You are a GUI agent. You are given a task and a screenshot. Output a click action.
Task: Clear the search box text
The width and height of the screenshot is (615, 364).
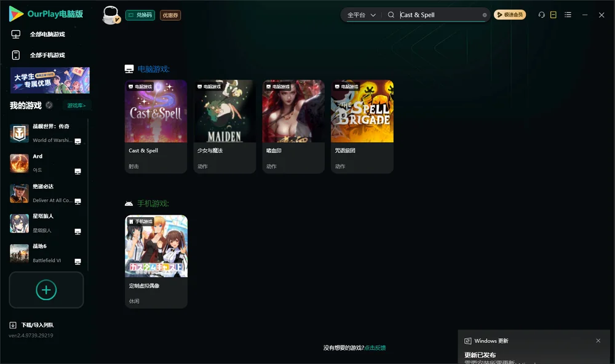coord(485,15)
